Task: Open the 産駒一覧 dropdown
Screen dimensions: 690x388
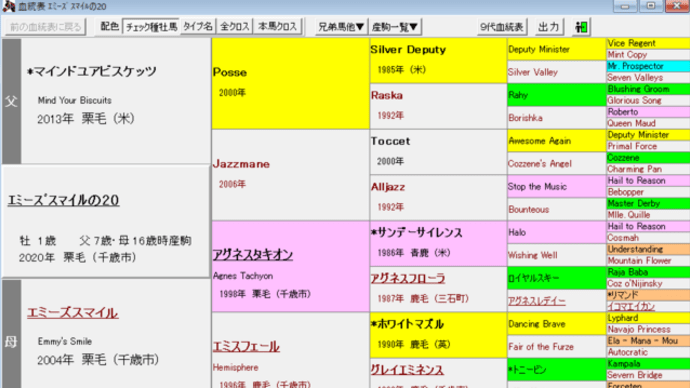Action: click(395, 27)
